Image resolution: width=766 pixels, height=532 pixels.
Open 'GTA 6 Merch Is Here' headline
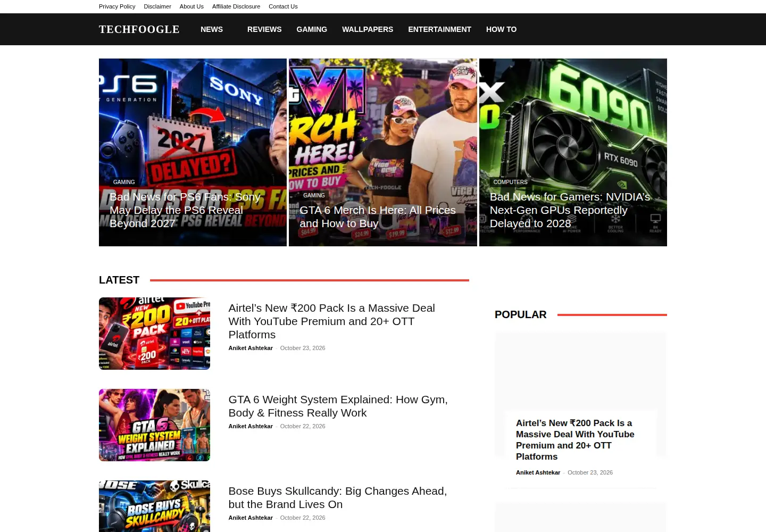378,217
